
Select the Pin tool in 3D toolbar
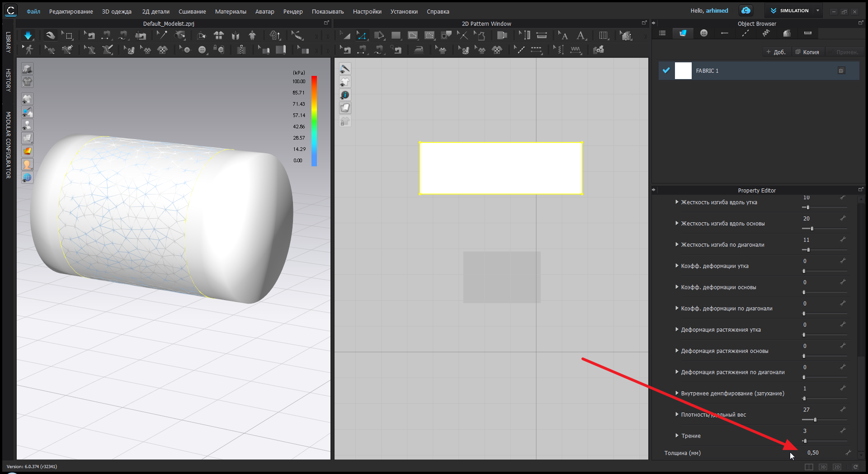pos(161,35)
